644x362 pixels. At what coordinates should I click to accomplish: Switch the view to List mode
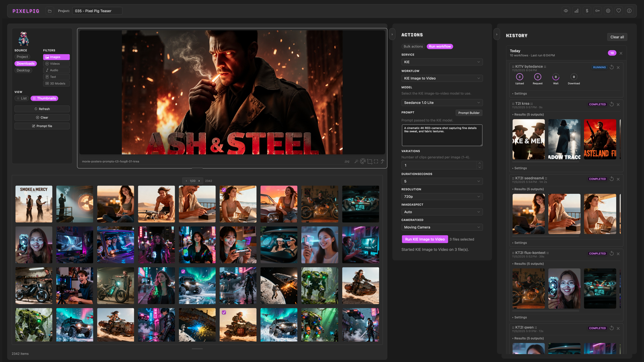[22, 98]
